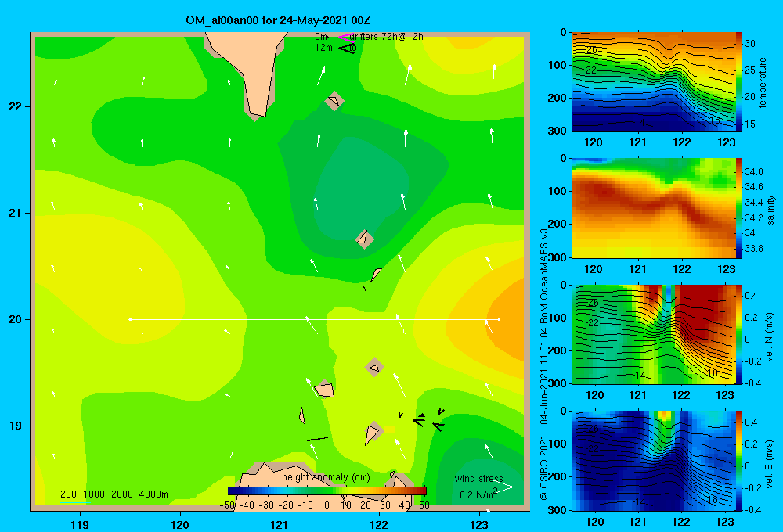Click the -50 tick on the height anomaly scale
Image resolution: width=783 pixels, height=532 pixels.
point(227,505)
